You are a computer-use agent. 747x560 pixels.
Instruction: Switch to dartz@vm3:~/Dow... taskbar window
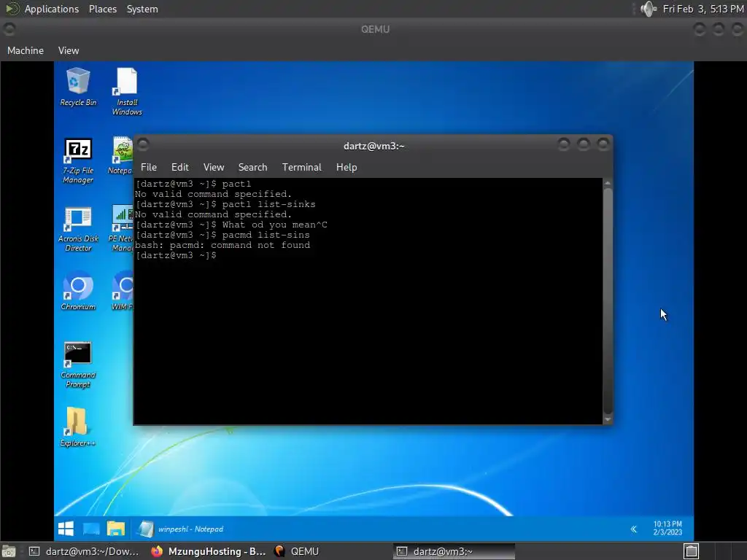click(84, 551)
